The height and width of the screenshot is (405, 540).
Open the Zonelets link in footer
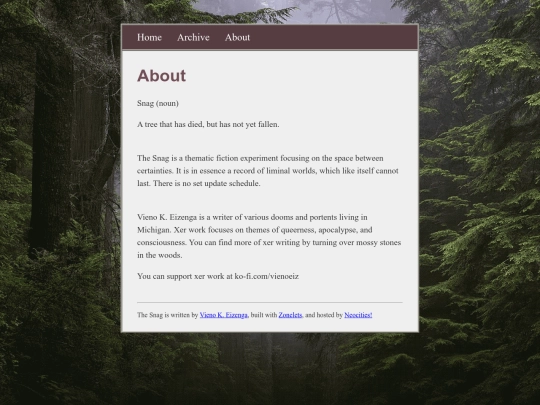tap(290, 315)
